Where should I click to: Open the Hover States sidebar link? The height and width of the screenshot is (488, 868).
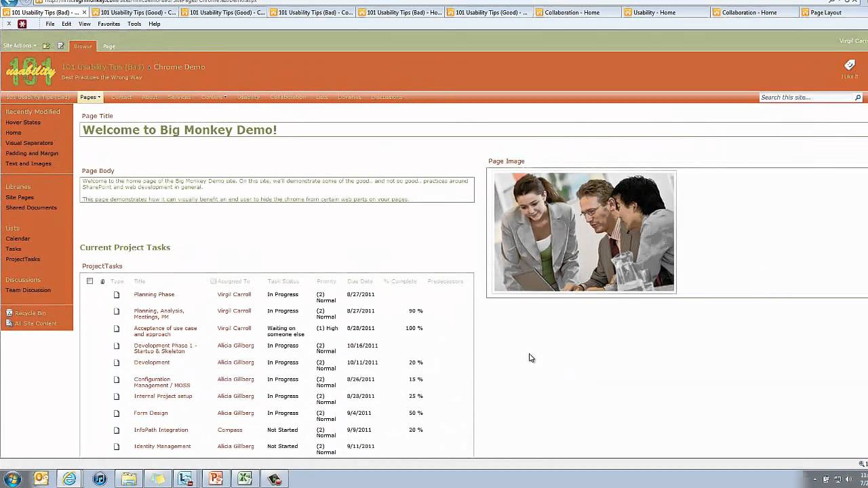23,123
